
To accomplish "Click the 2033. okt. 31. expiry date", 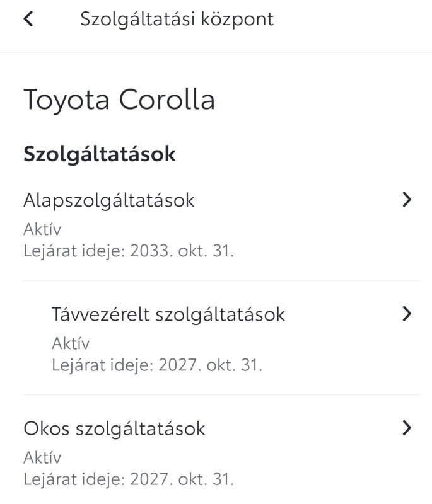I will [182, 251].
